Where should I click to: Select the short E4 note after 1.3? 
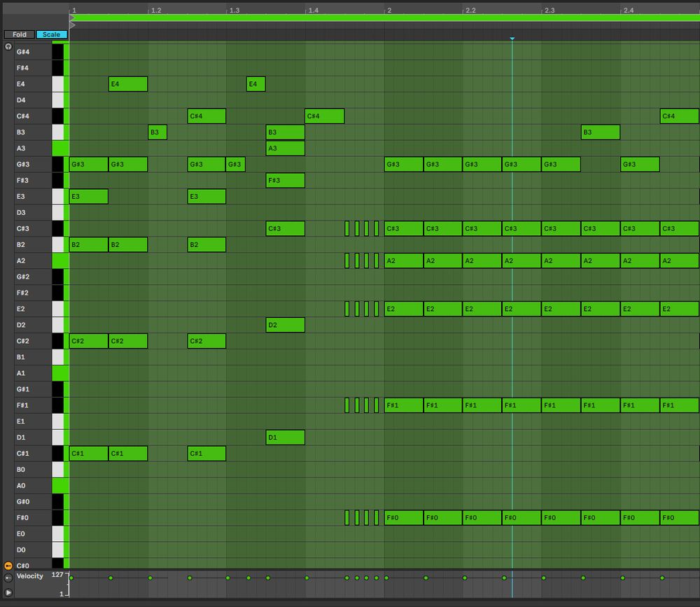[255, 84]
